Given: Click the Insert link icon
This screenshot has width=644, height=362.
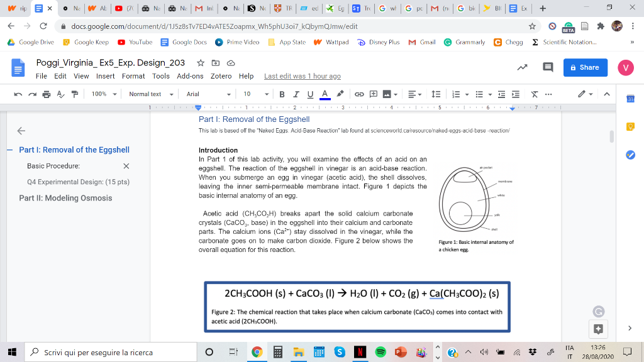Looking at the screenshot, I should tap(359, 94).
